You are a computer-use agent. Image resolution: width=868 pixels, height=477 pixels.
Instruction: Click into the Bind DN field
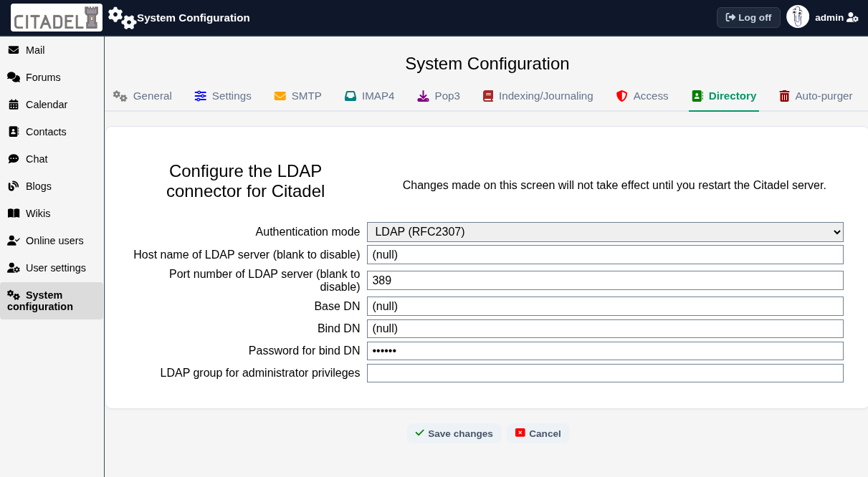(605, 328)
